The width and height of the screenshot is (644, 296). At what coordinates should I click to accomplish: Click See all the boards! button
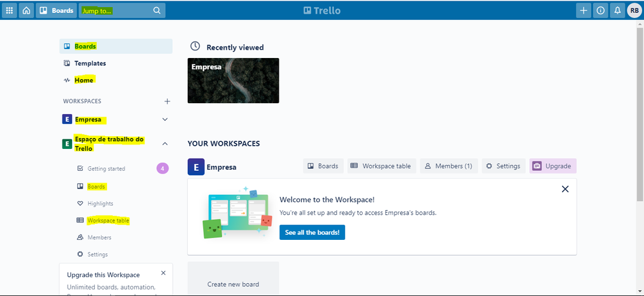point(312,232)
